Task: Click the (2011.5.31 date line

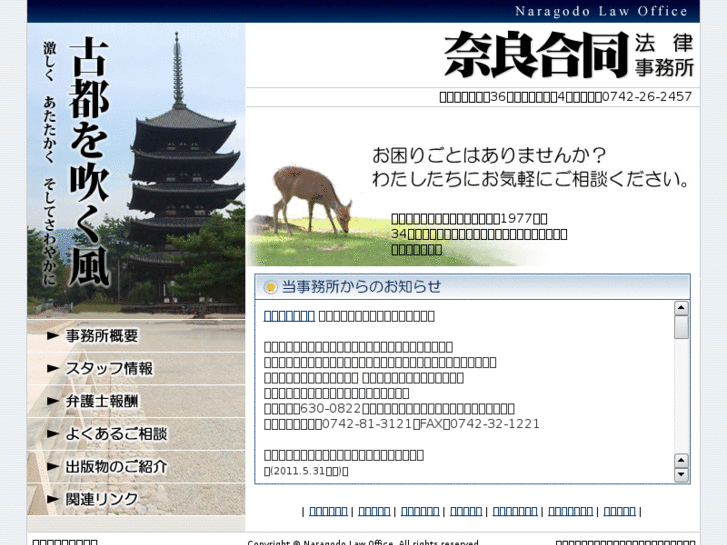Action: tap(306, 471)
